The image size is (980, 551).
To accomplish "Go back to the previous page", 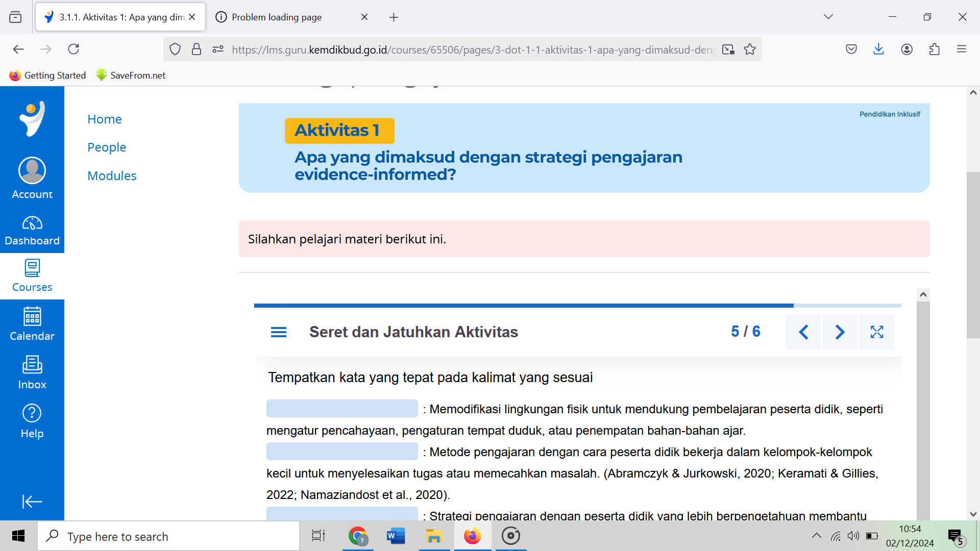I will (18, 49).
